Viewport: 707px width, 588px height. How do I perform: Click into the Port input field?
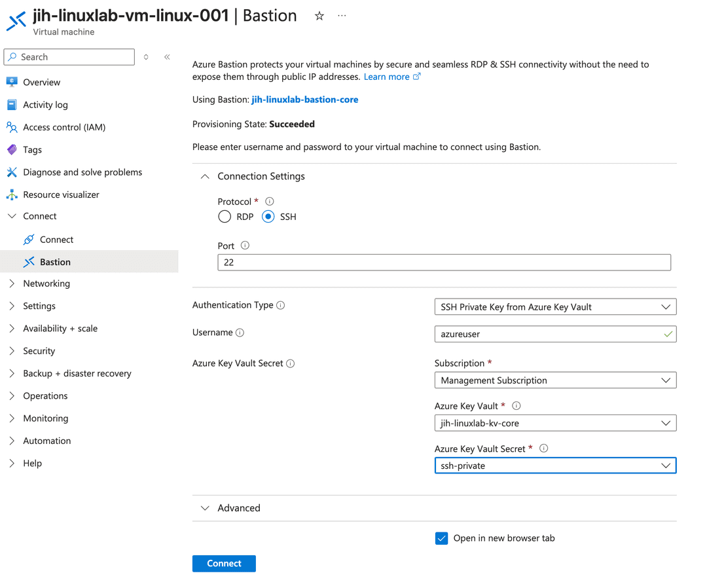tap(444, 263)
